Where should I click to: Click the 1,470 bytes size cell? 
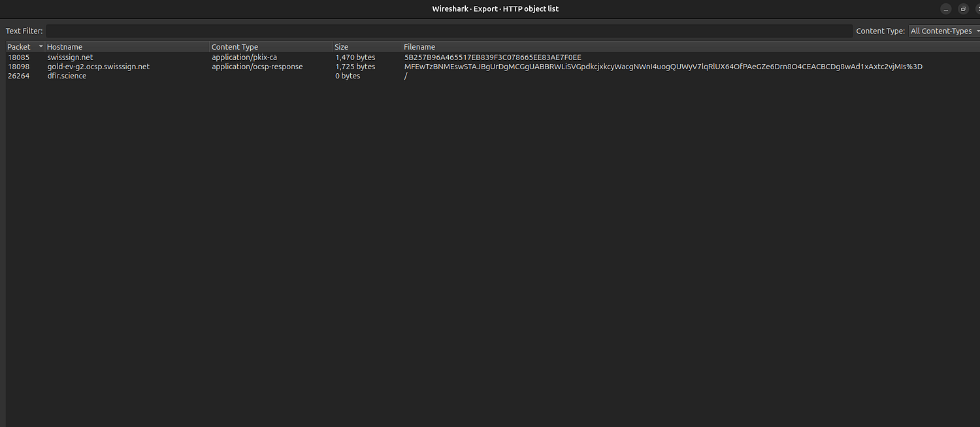(x=355, y=57)
